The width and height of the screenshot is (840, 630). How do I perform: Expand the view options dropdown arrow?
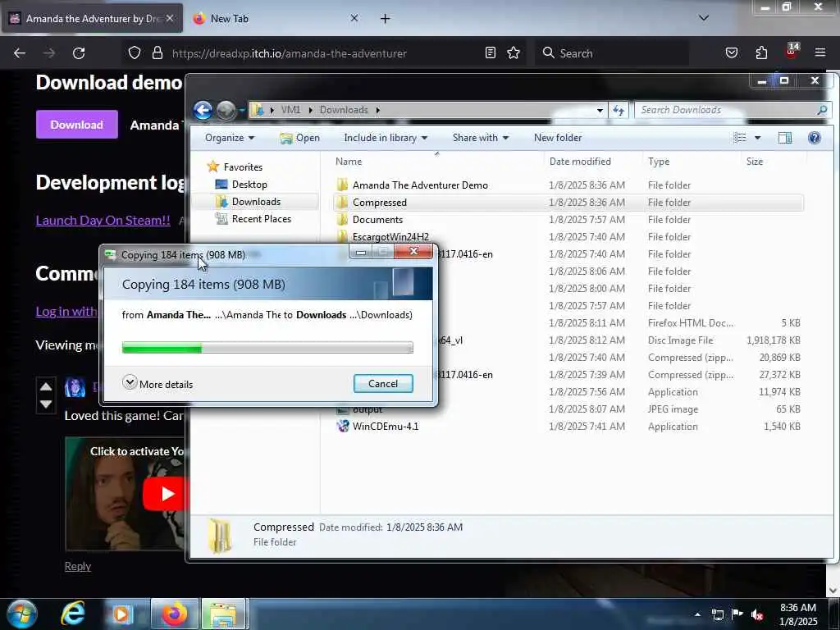(757, 138)
